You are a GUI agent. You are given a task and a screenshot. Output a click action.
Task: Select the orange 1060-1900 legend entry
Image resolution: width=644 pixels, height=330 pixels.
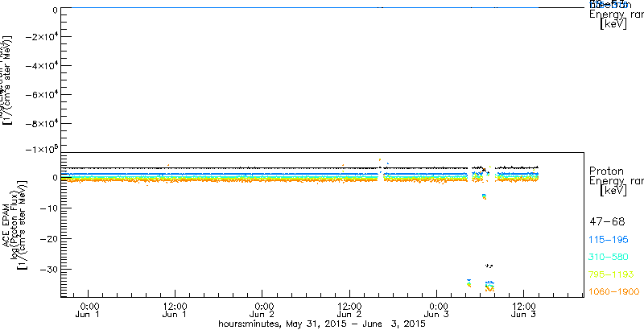point(614,292)
